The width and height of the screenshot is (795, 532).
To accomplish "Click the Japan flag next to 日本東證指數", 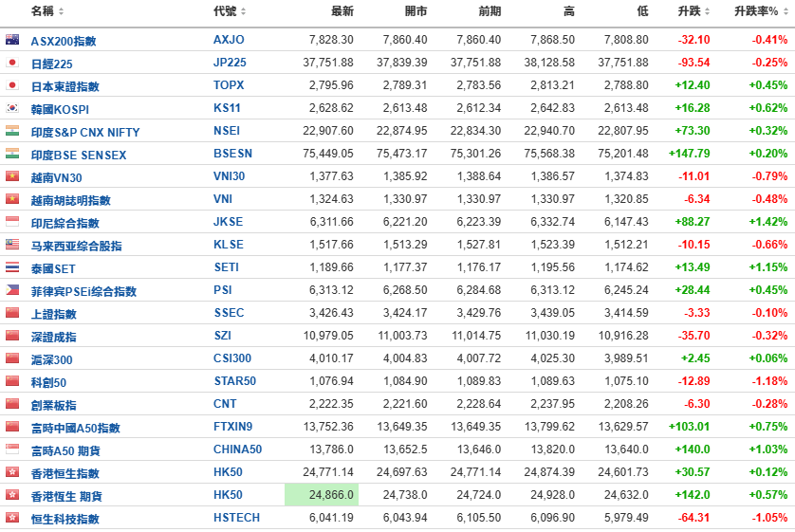I will [12, 85].
